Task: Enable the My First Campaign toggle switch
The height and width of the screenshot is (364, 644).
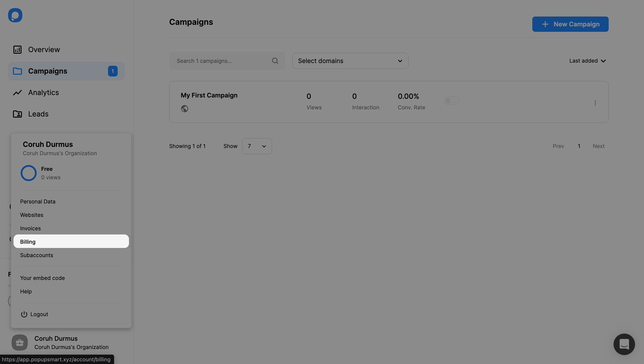Action: 451,100
